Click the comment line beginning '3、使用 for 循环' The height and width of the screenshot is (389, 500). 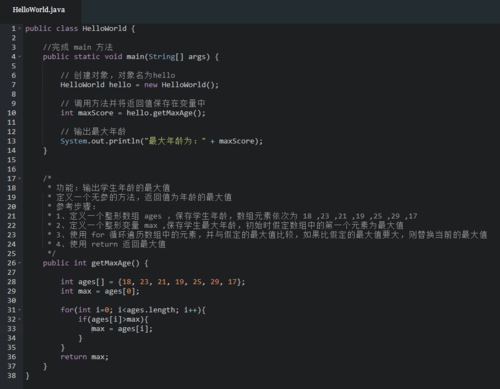pos(267,235)
